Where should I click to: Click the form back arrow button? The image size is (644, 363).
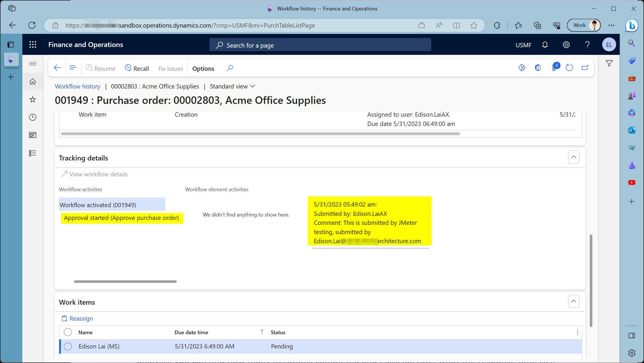(57, 68)
